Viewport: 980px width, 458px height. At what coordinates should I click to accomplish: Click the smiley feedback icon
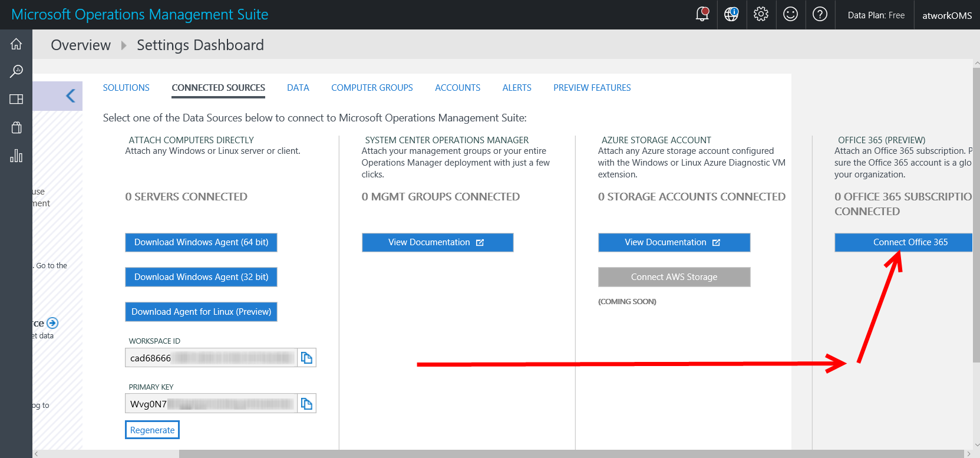790,14
